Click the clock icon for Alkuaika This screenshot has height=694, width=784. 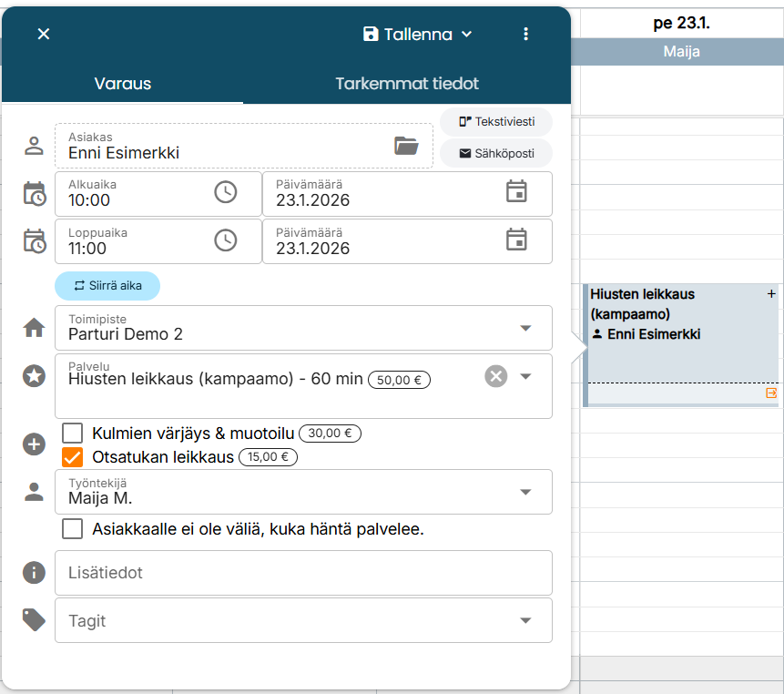225,192
